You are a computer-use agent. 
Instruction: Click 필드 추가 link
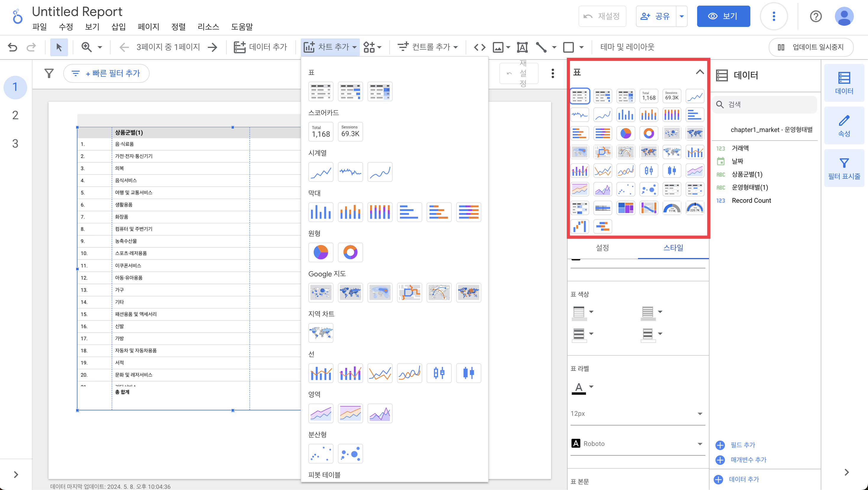click(742, 445)
